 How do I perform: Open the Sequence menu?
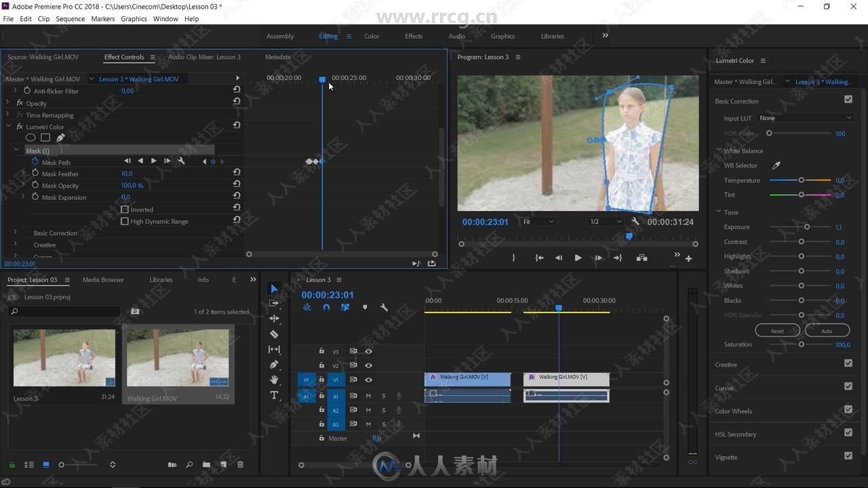[71, 19]
